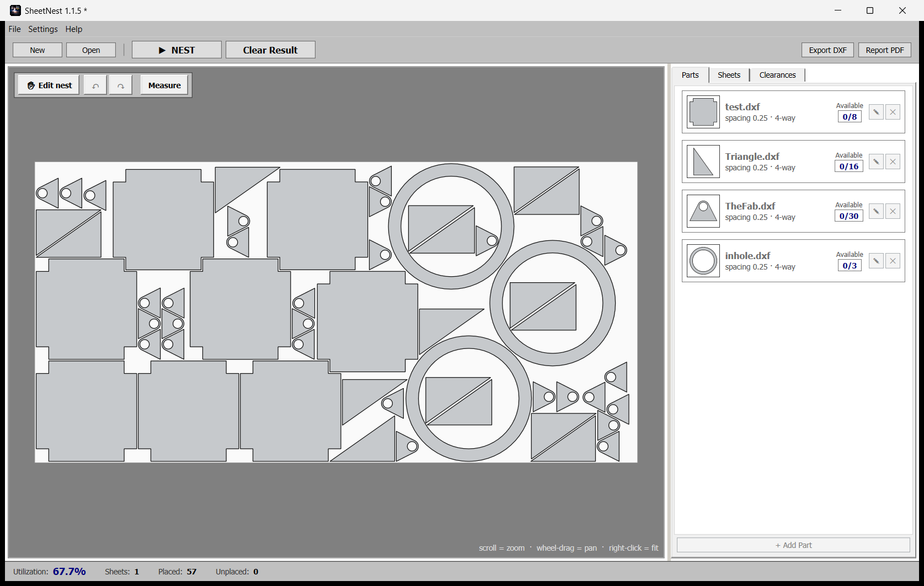
Task: Open the Help menu
Action: pos(74,29)
